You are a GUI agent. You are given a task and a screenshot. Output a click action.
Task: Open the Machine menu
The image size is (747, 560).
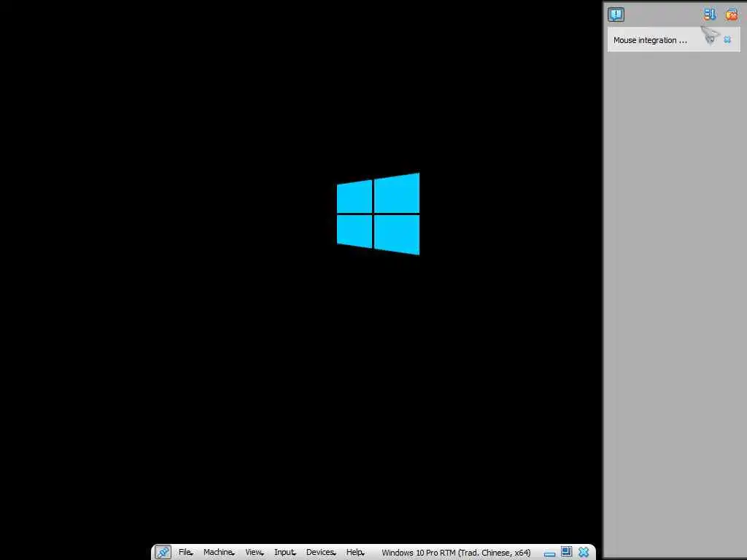[219, 553]
